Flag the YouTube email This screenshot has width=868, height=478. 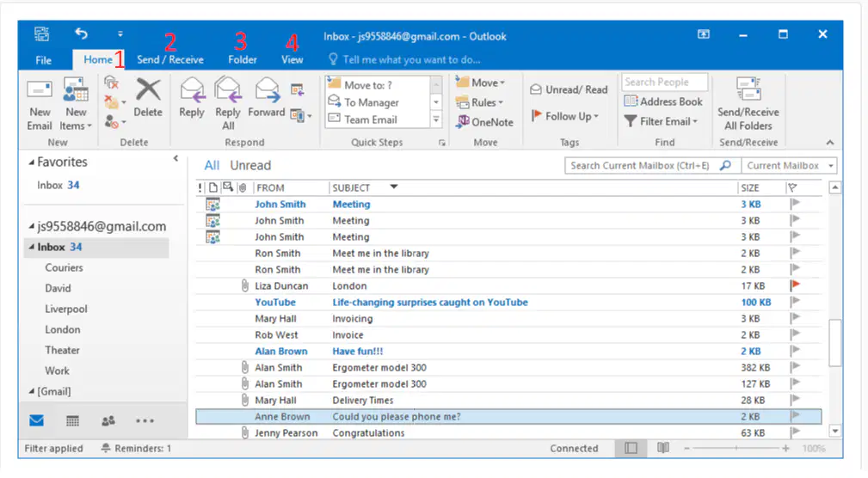[x=796, y=302]
